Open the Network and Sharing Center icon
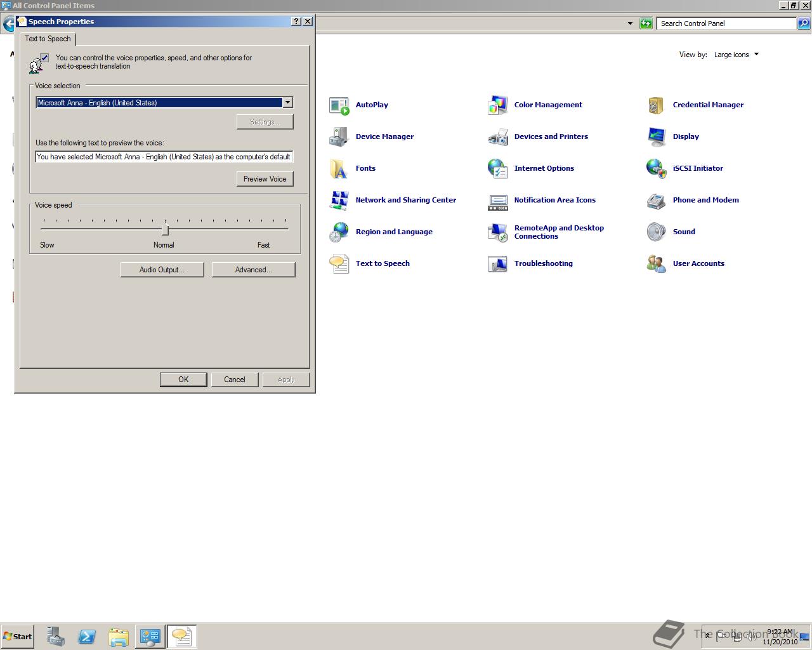 point(339,201)
